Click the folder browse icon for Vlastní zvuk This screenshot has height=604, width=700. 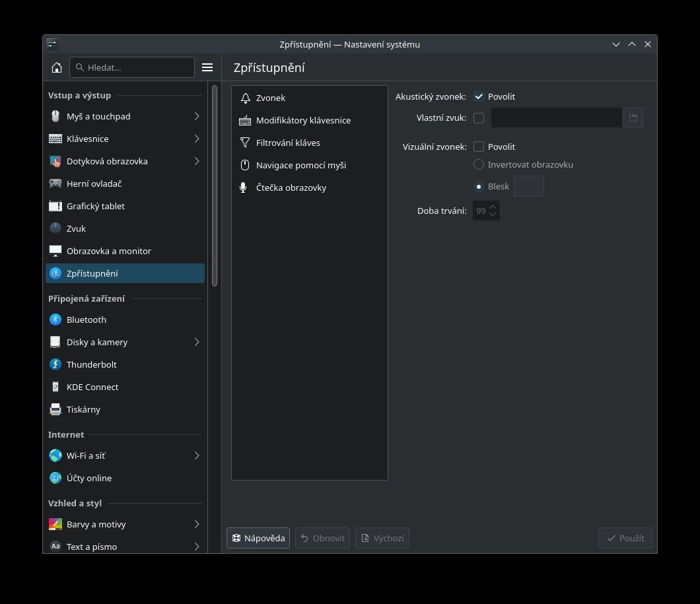tap(633, 117)
